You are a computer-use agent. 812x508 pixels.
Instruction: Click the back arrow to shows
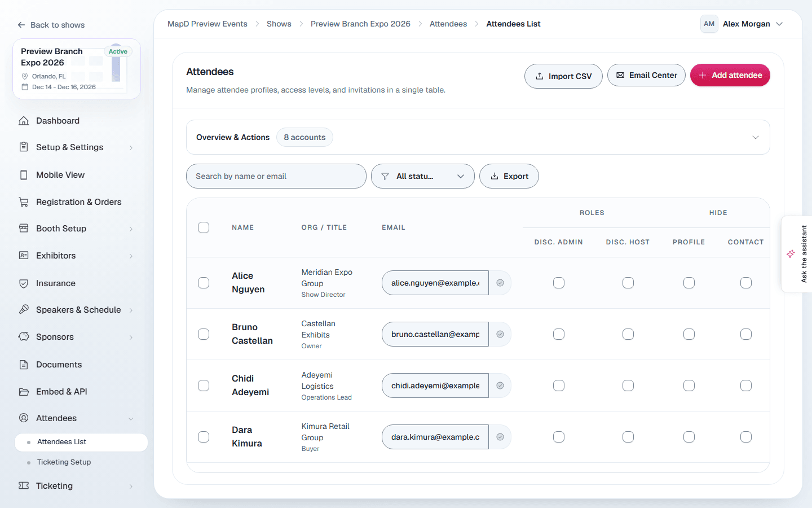point(21,25)
